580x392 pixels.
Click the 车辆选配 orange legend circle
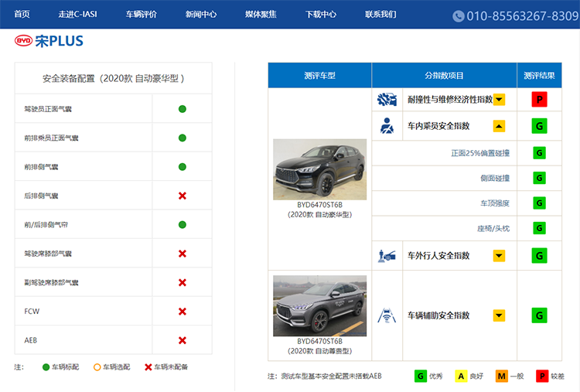tap(97, 367)
